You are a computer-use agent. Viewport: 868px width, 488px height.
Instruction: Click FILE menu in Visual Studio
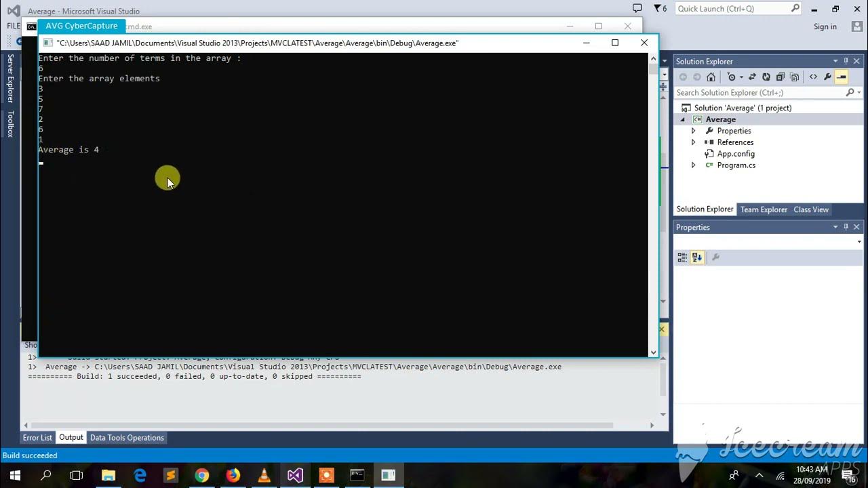pos(13,26)
